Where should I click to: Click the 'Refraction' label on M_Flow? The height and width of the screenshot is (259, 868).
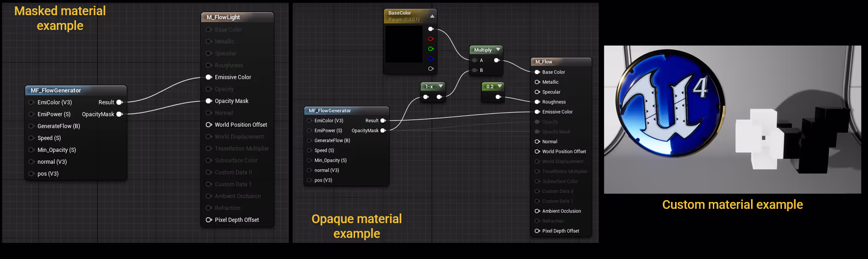pos(553,221)
